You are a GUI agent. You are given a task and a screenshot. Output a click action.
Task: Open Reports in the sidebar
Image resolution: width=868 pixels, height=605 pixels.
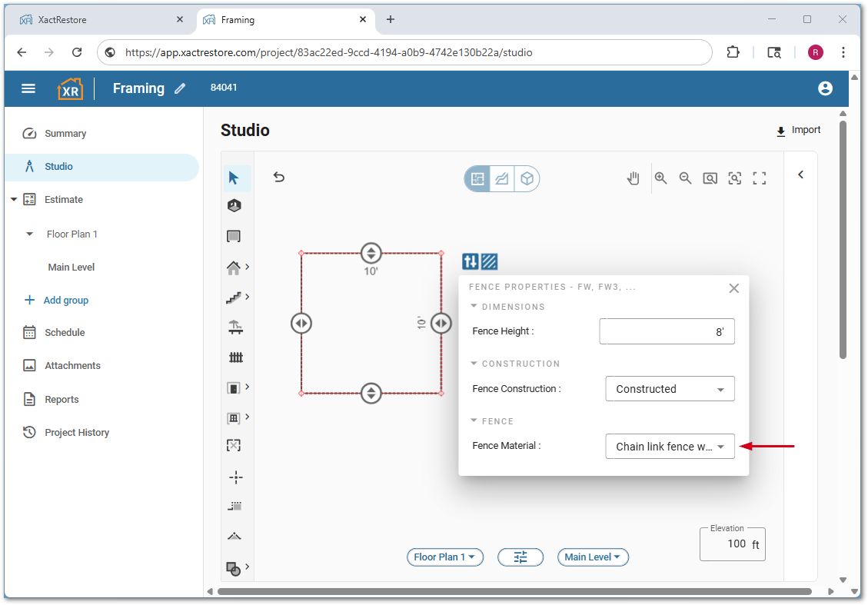tap(62, 400)
